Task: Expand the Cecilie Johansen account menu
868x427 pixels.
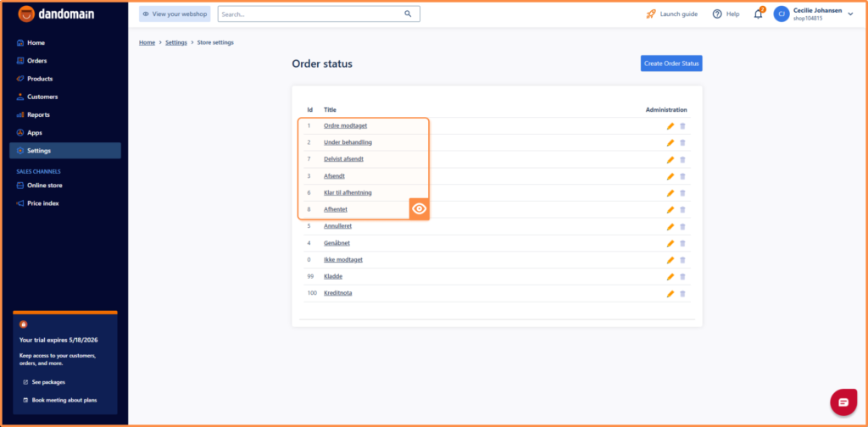Action: click(850, 14)
